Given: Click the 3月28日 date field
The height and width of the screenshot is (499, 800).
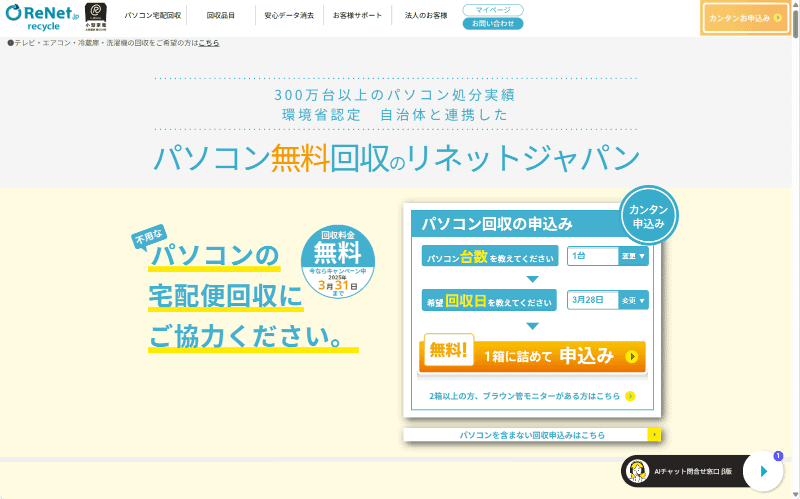Looking at the screenshot, I should tap(593, 301).
